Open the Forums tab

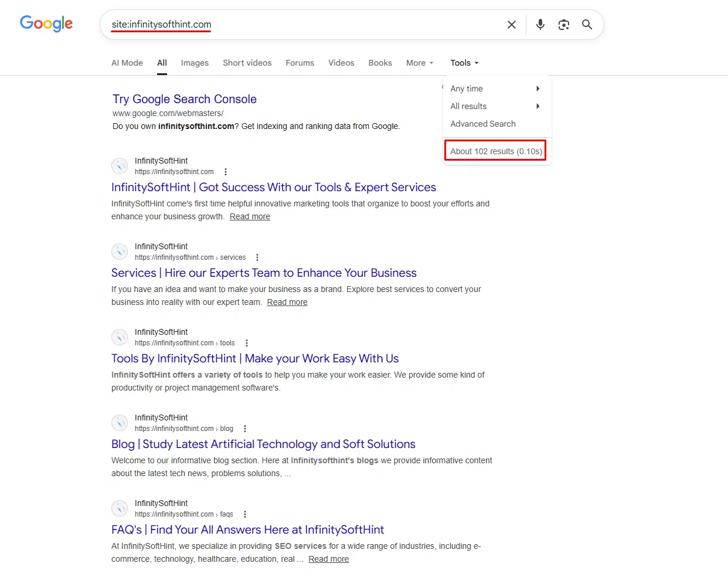click(x=300, y=63)
